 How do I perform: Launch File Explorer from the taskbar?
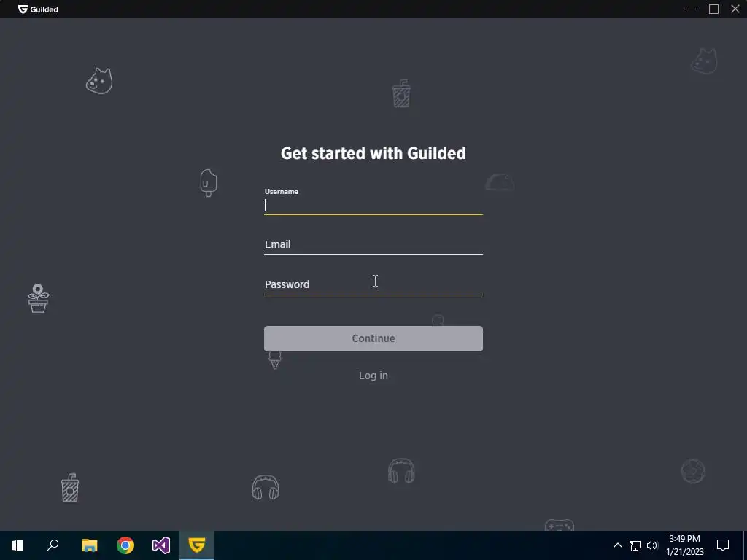tap(89, 545)
